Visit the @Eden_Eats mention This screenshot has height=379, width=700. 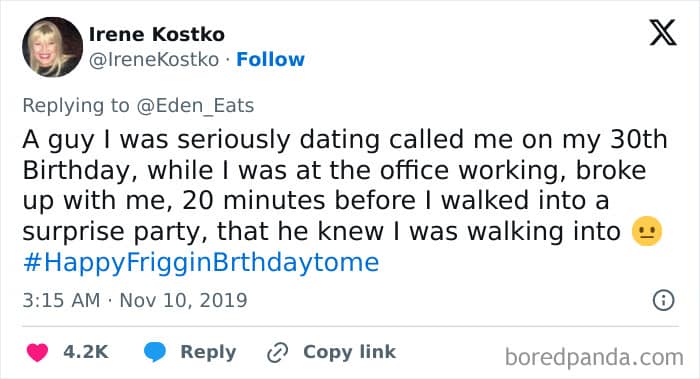195,106
